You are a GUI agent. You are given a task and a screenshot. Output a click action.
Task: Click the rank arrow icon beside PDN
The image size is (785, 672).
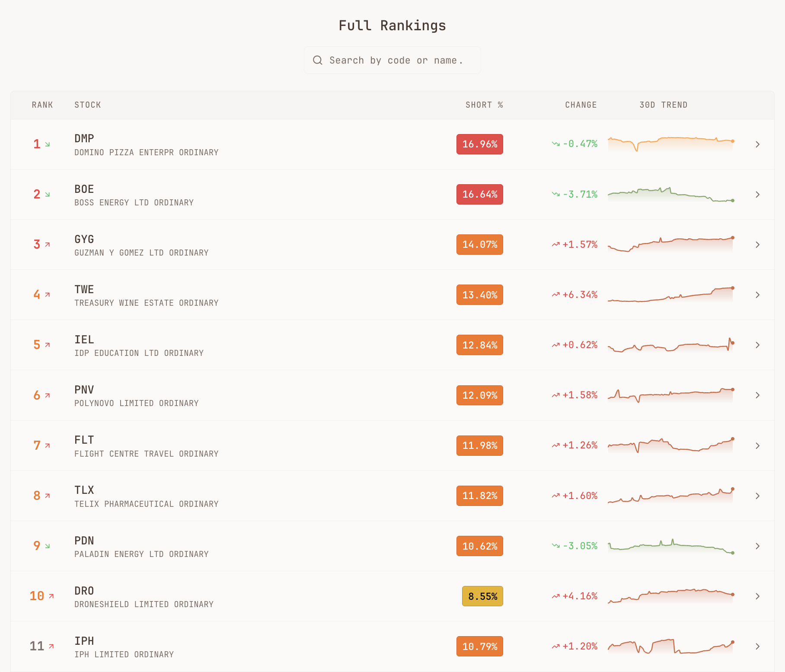tap(48, 546)
